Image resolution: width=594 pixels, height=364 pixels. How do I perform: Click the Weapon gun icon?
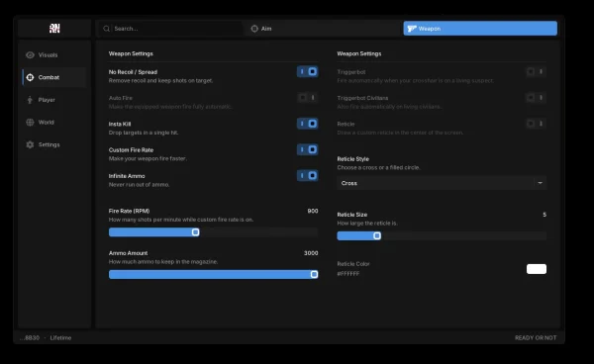coord(412,29)
